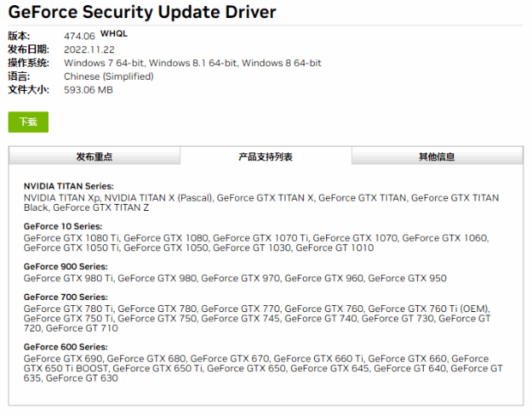Click the GeForce 900 Series heading

[x=65, y=267]
